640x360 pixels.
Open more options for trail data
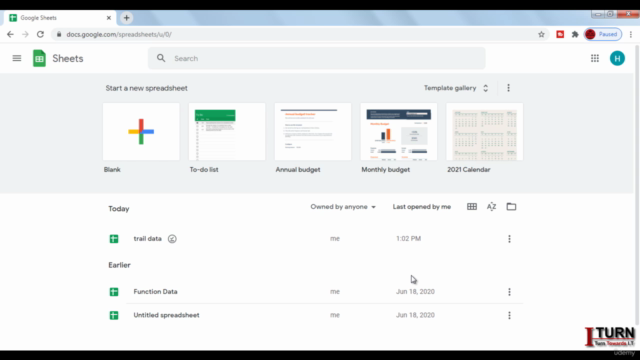(509, 239)
